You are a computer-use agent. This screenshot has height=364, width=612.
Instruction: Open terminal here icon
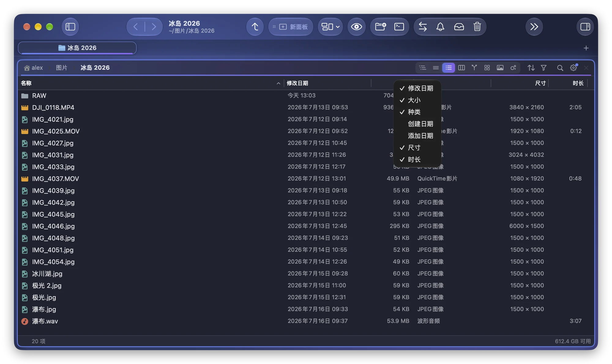tap(399, 27)
